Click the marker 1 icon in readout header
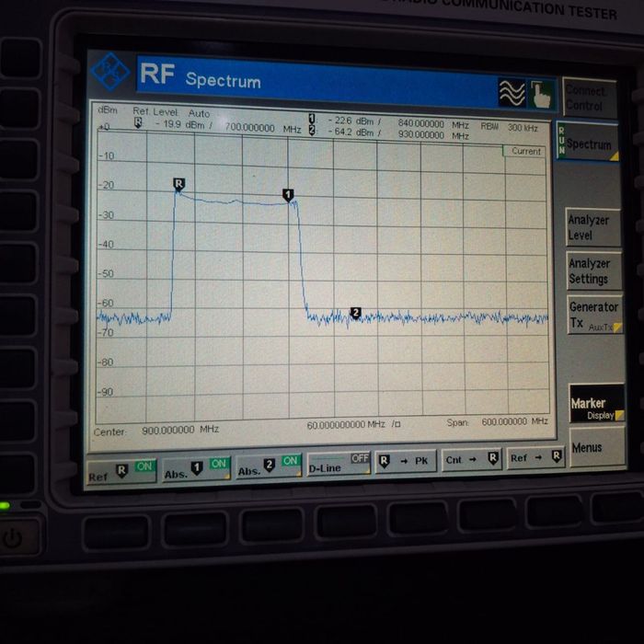This screenshot has width=644, height=644. (312, 119)
